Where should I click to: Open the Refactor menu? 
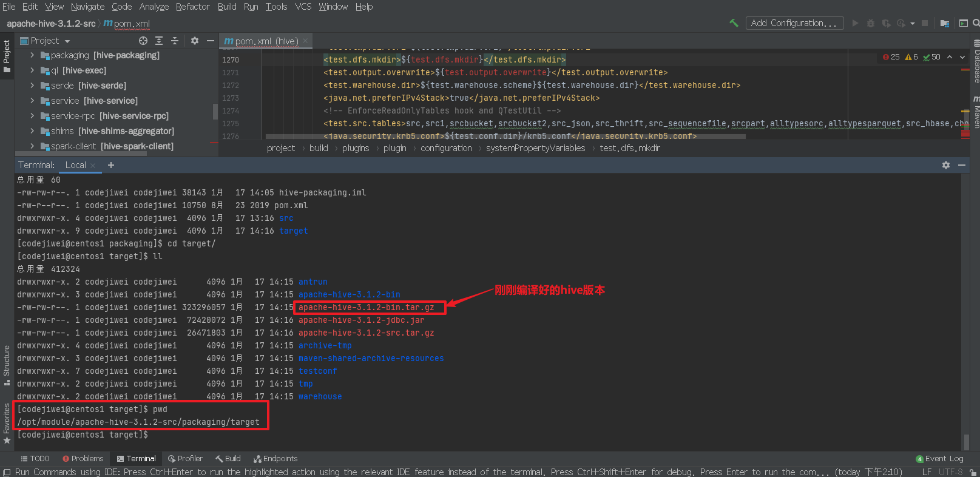tap(192, 7)
